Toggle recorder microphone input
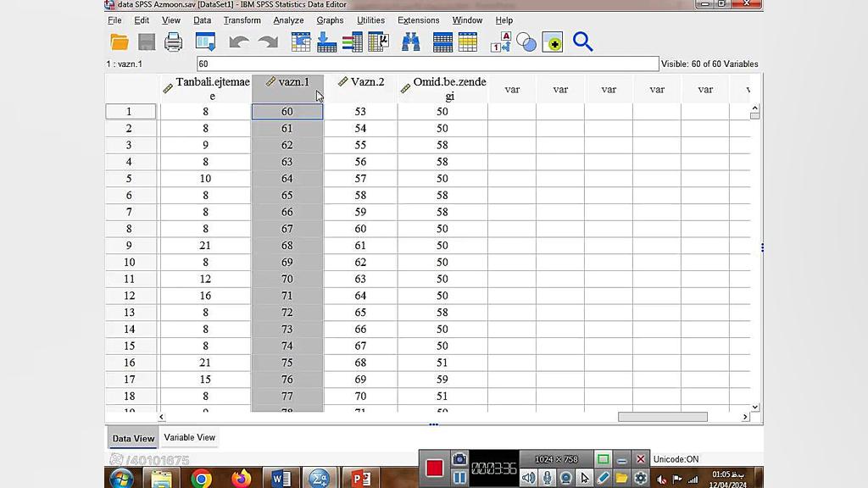 coord(547,478)
